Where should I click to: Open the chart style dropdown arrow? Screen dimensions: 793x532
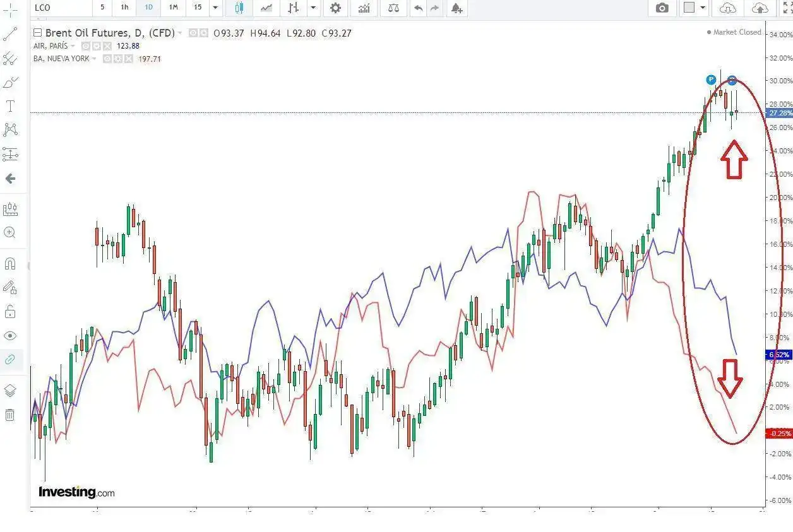point(313,8)
